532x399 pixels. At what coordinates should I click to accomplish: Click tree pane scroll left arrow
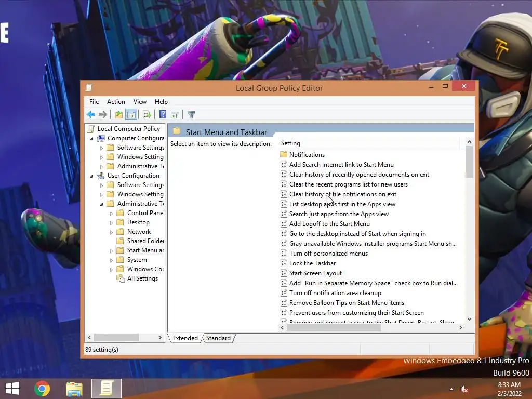click(89, 338)
